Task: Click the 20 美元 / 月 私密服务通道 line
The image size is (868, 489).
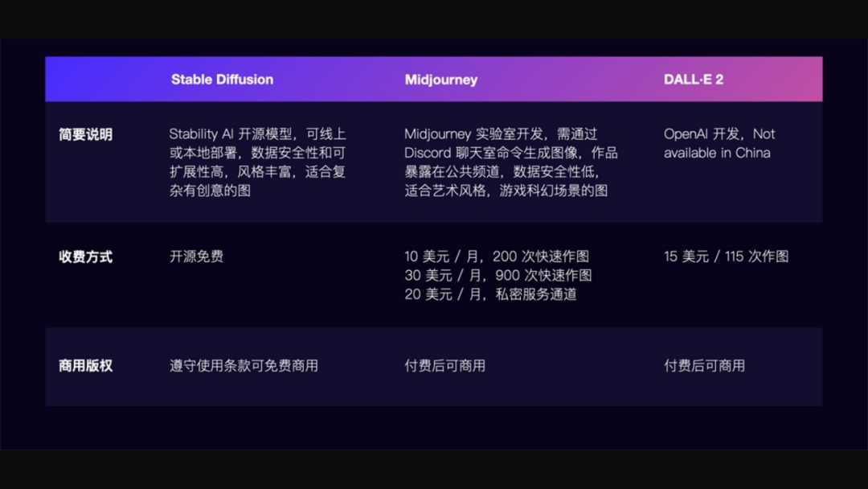Action: point(490,294)
